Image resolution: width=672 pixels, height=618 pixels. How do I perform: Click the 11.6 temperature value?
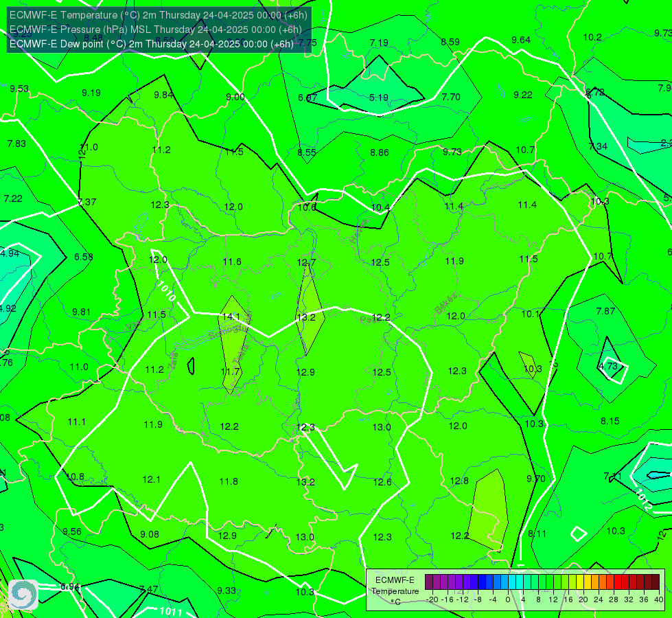coord(232,262)
